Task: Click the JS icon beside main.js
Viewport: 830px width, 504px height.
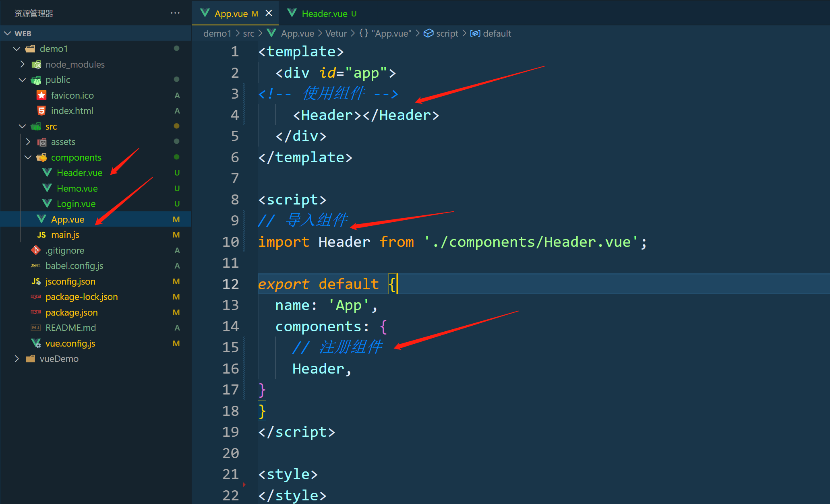Action: (x=41, y=235)
